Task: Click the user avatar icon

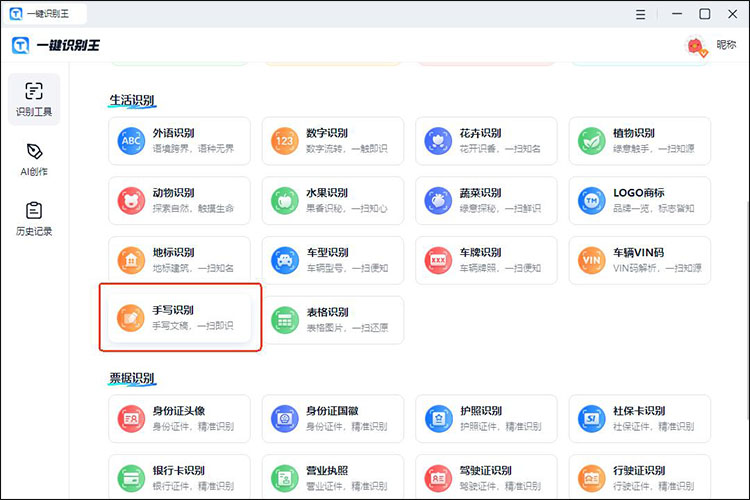Action: 696,46
